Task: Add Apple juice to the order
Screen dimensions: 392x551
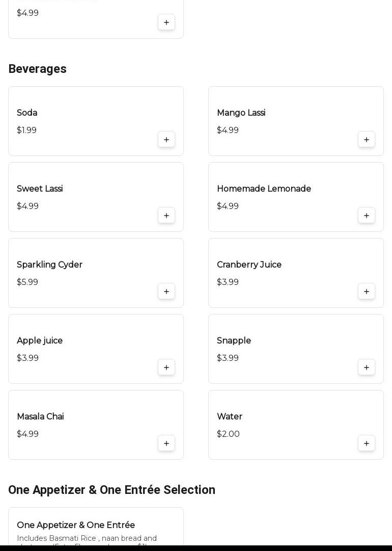Action: pyautogui.click(x=166, y=368)
